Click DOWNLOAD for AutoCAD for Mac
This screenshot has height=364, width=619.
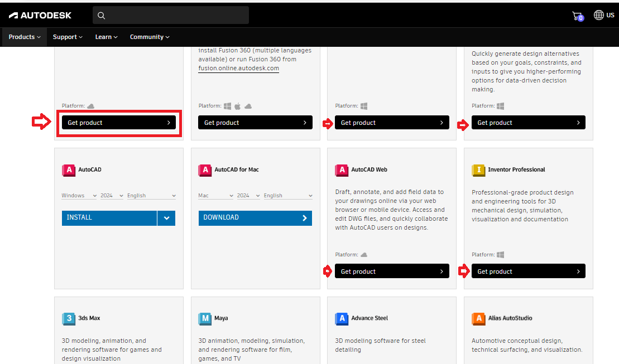(x=255, y=218)
